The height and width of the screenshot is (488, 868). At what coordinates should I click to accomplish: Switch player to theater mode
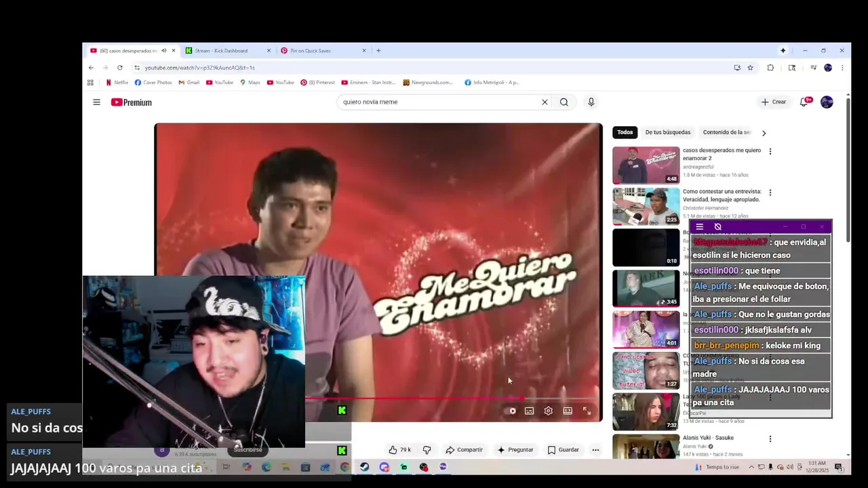click(568, 411)
